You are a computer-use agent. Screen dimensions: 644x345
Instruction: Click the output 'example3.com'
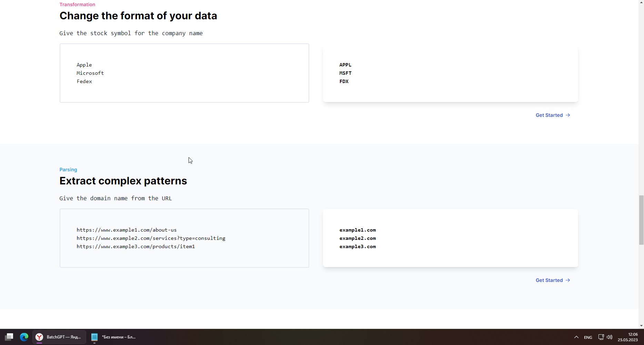pos(358,246)
